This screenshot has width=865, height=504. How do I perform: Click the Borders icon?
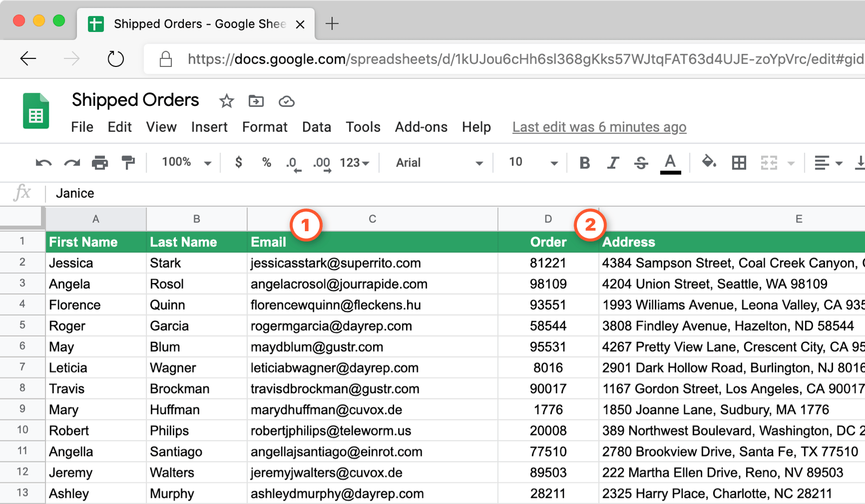[x=738, y=162]
